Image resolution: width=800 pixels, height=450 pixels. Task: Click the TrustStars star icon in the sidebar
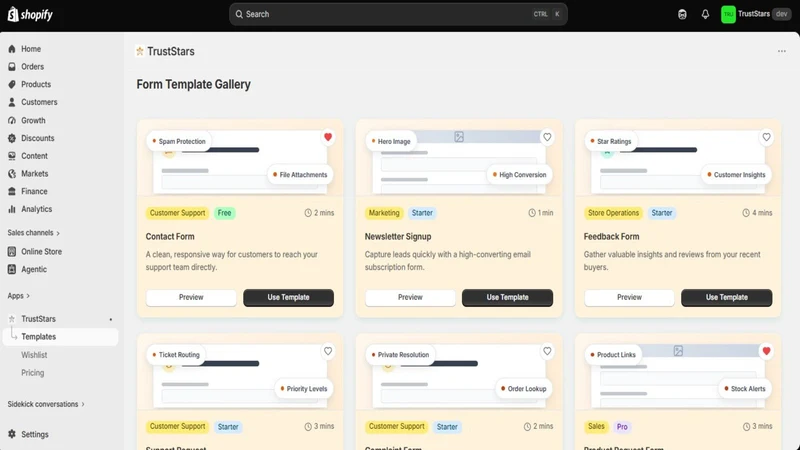[x=12, y=319]
